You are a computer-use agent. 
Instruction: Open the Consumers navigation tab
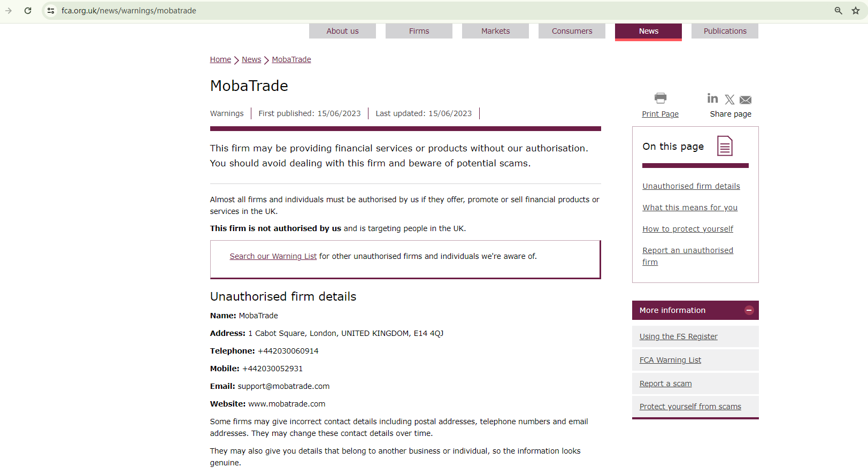point(572,31)
